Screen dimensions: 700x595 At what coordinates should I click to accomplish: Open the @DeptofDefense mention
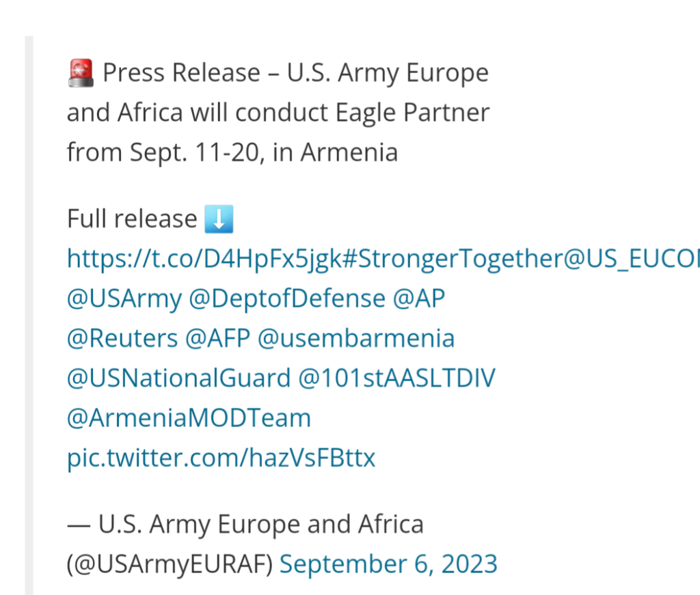[287, 299]
